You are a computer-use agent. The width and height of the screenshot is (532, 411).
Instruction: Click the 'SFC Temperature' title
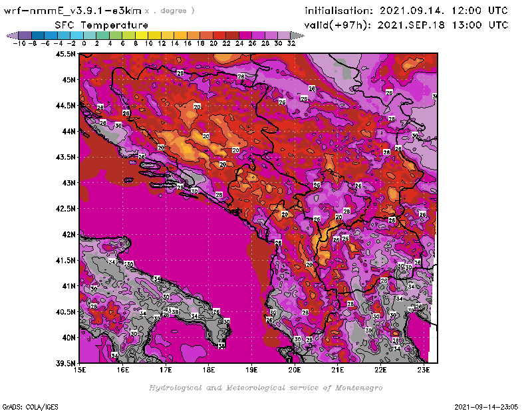(x=102, y=25)
